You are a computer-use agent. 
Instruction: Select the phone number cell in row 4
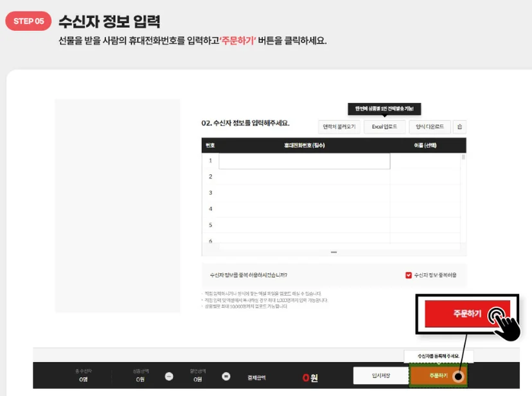[x=305, y=209]
